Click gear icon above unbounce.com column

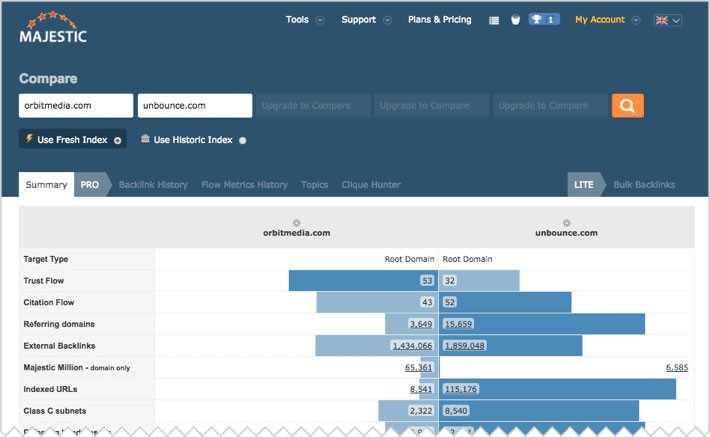[x=566, y=222]
